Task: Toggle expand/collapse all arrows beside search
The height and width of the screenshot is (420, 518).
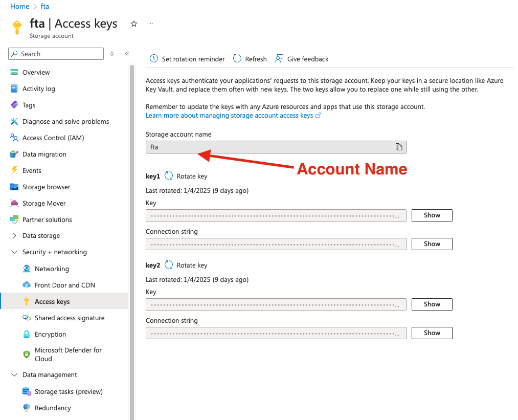Action: click(112, 54)
